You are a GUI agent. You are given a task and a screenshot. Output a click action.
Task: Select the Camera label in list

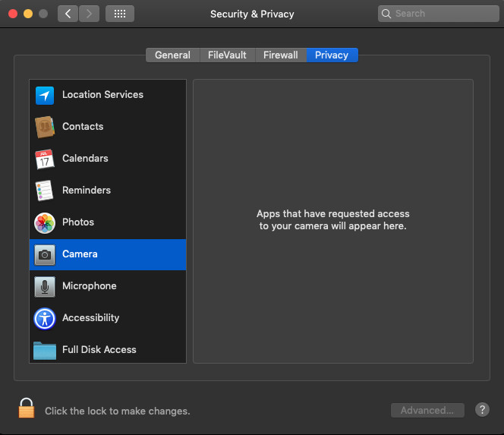click(x=80, y=254)
